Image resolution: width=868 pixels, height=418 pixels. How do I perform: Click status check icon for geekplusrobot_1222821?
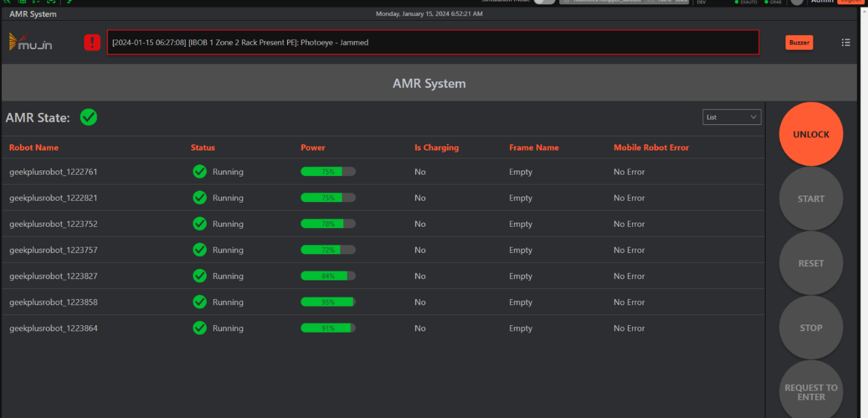tap(200, 198)
